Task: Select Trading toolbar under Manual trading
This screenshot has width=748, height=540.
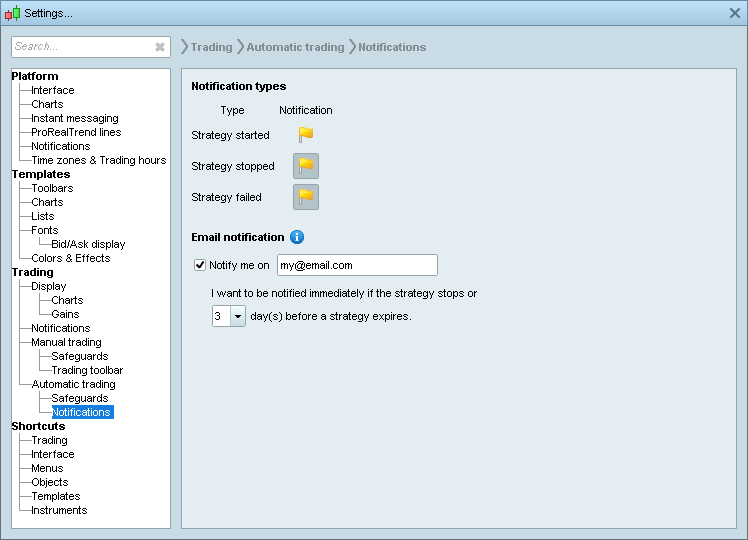Action: pos(87,370)
